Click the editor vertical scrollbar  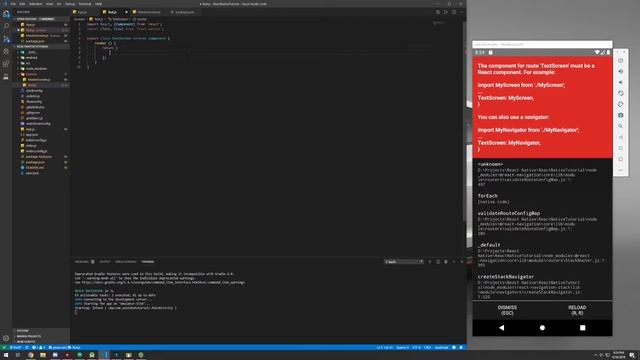(464, 122)
